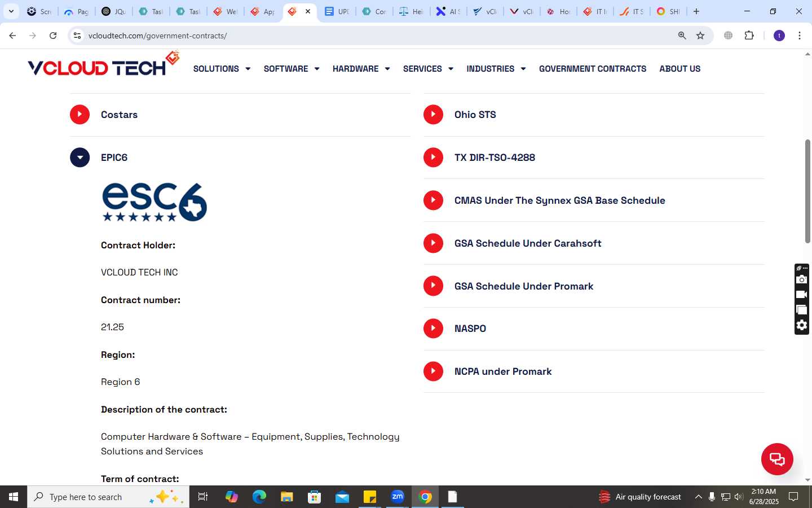Click the browser back arrow
The height and width of the screenshot is (508, 812).
pyautogui.click(x=12, y=36)
